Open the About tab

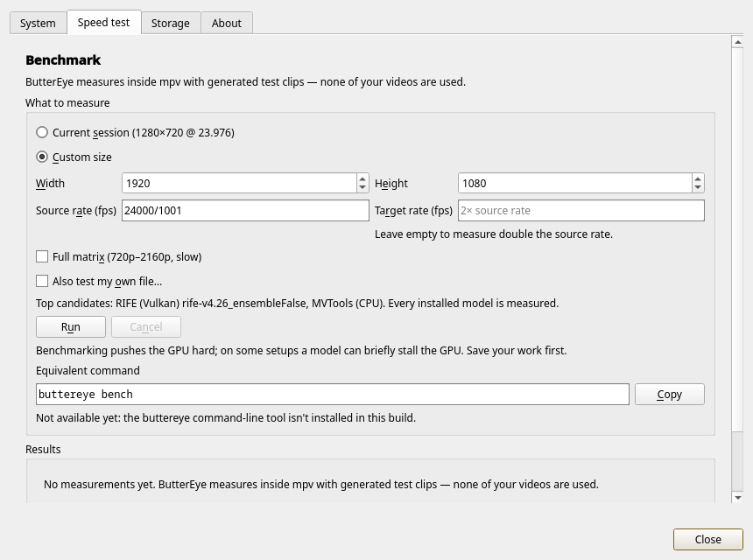(227, 23)
